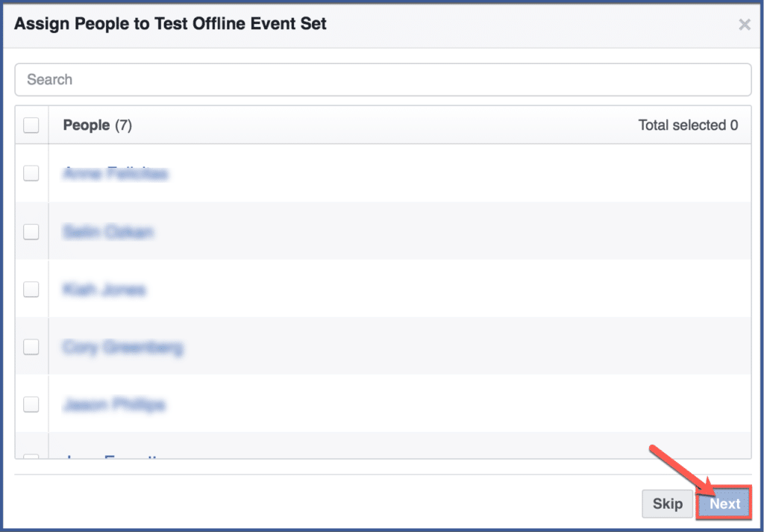Viewport: 764px width, 532px height.
Task: Check the second person's checkbox
Action: [31, 231]
